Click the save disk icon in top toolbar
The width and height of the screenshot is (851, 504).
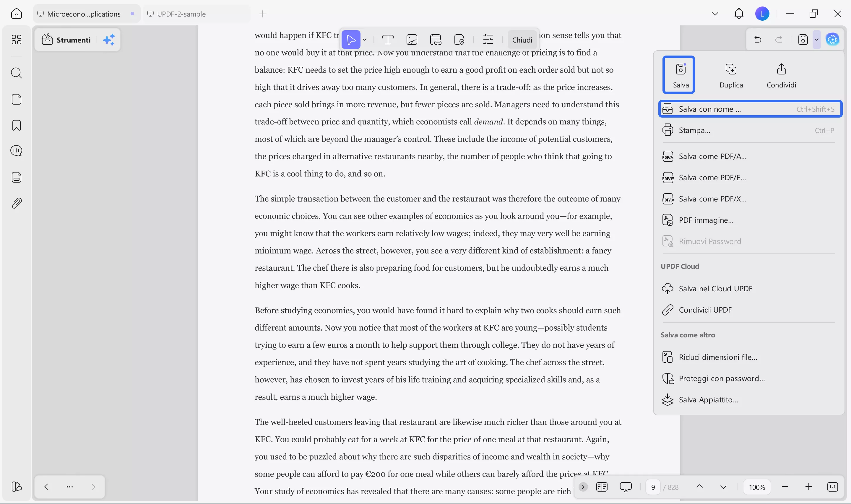pos(803,39)
